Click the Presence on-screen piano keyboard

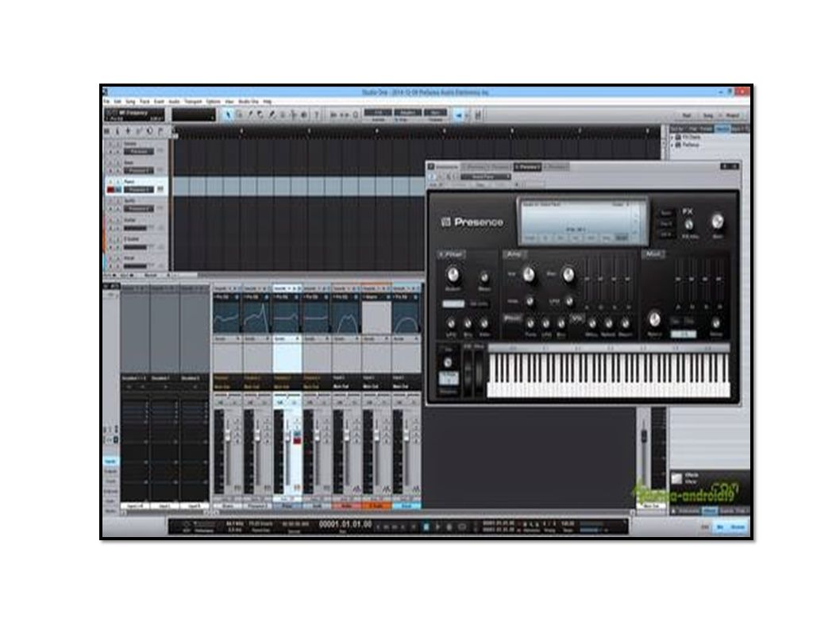[609, 375]
